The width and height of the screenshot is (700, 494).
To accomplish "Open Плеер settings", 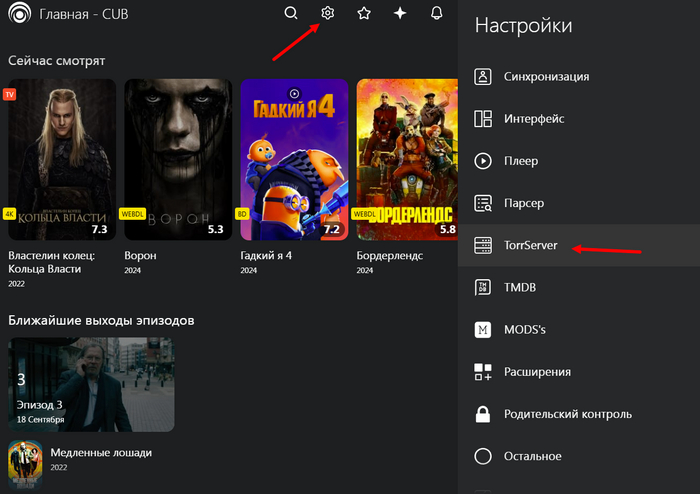I will pyautogui.click(x=579, y=161).
